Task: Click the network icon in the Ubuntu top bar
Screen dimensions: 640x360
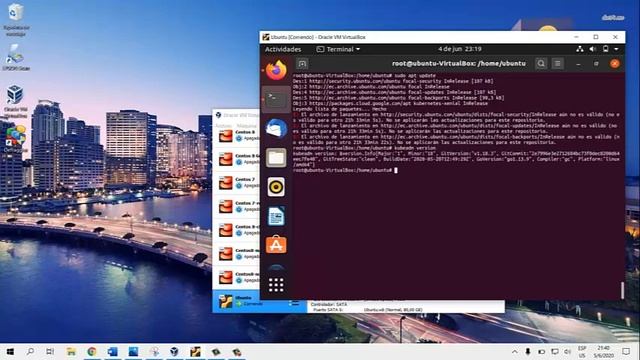Action: click(x=580, y=49)
